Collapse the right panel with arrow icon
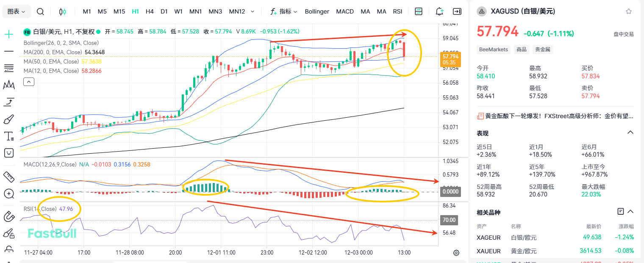644x263 pixels. tap(457, 11)
